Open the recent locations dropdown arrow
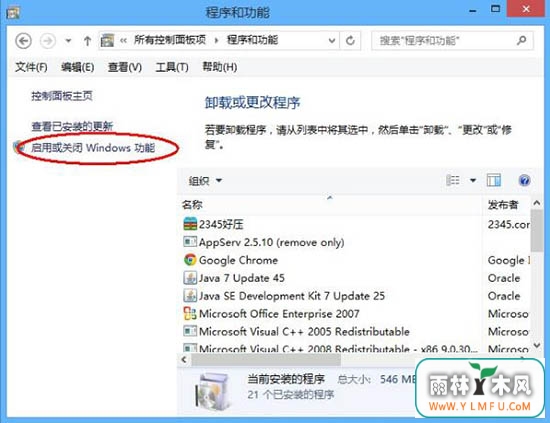This screenshot has height=423, width=550. (x=68, y=41)
